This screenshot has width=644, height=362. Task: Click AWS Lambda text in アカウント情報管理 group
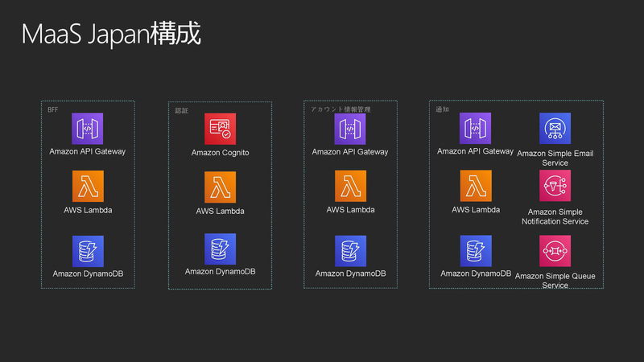pyautogui.click(x=350, y=210)
